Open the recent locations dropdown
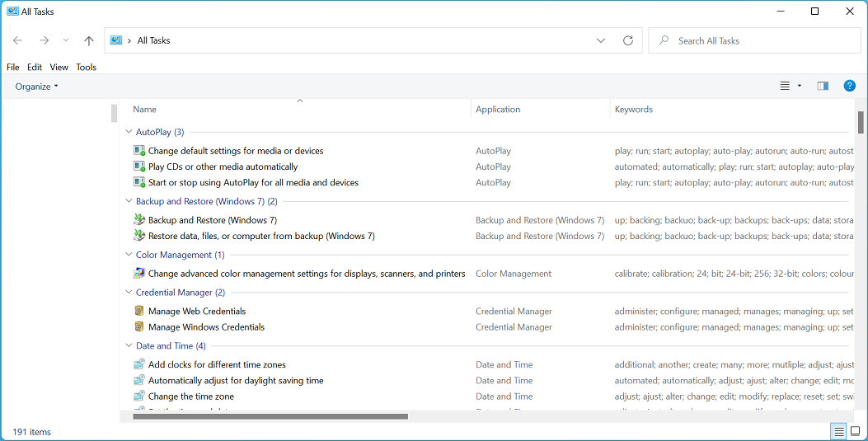The width and height of the screenshot is (868, 441). pyautogui.click(x=66, y=40)
